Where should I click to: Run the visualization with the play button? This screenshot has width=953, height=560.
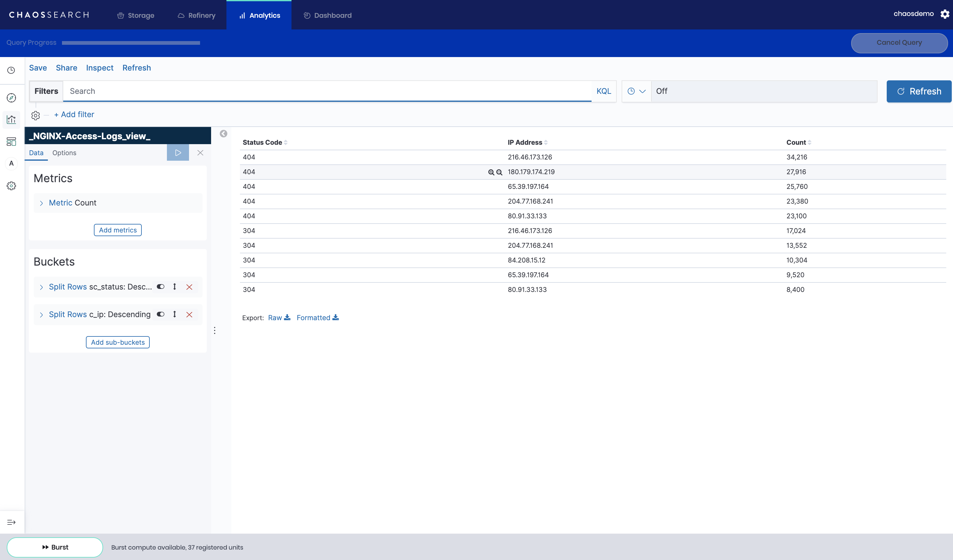[178, 153]
